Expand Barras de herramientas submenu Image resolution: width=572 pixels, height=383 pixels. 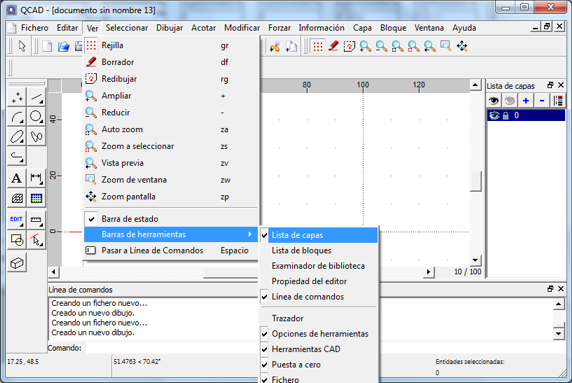point(170,235)
